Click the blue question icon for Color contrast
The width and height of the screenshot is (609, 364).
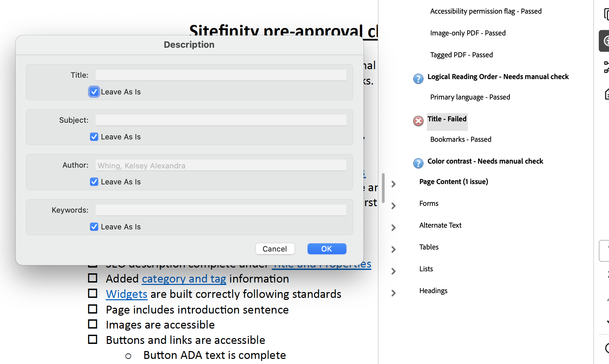[x=418, y=163]
